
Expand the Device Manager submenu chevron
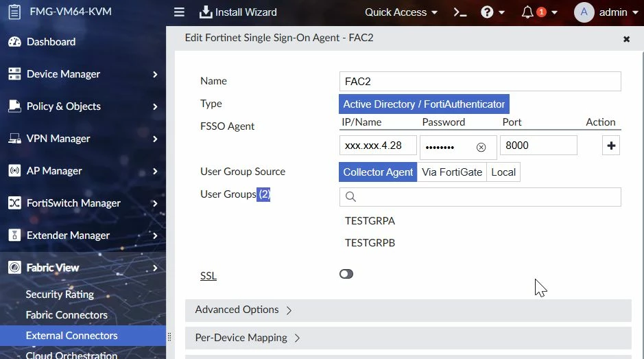pyautogui.click(x=155, y=74)
